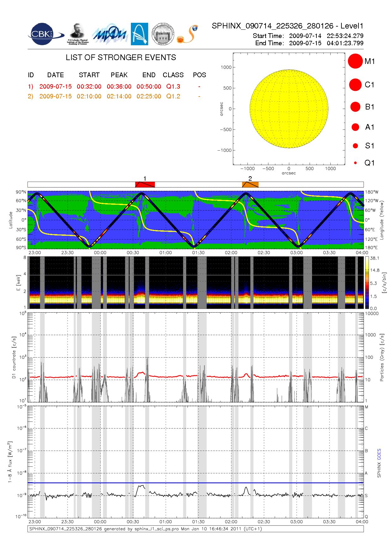Click the circular observatory building seal
Image resolution: width=392 pixels, height=555 pixels.
tap(163, 34)
